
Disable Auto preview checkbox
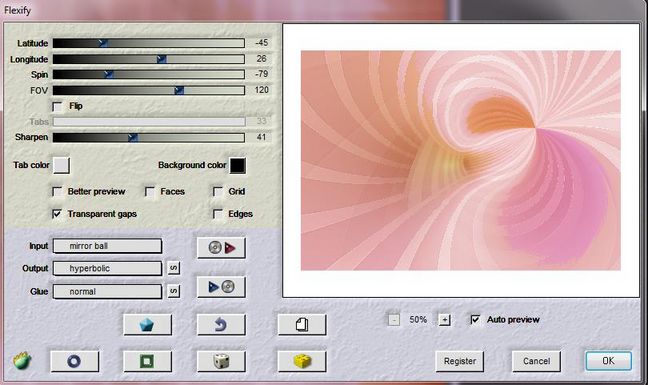coord(475,319)
